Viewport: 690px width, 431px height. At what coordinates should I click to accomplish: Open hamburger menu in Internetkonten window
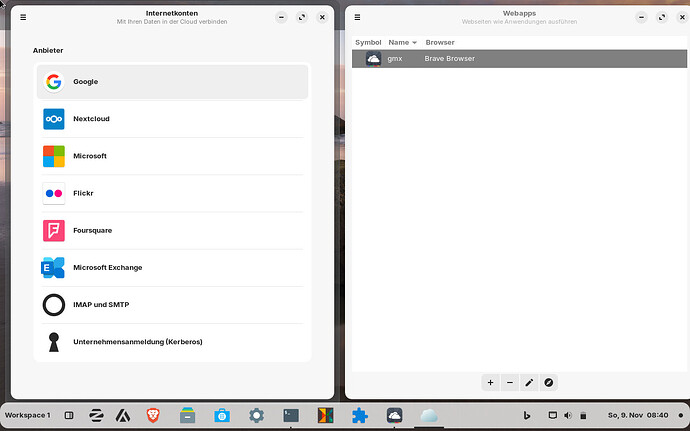pos(23,17)
